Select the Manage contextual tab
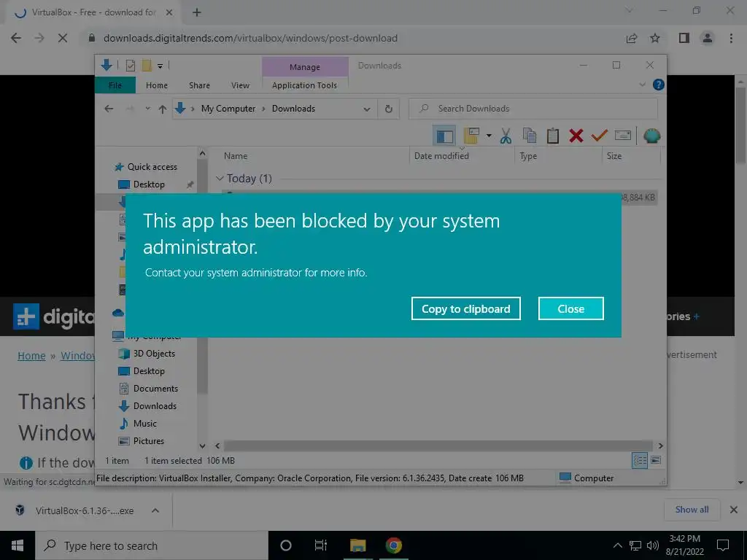This screenshot has height=560, width=747. [305, 67]
